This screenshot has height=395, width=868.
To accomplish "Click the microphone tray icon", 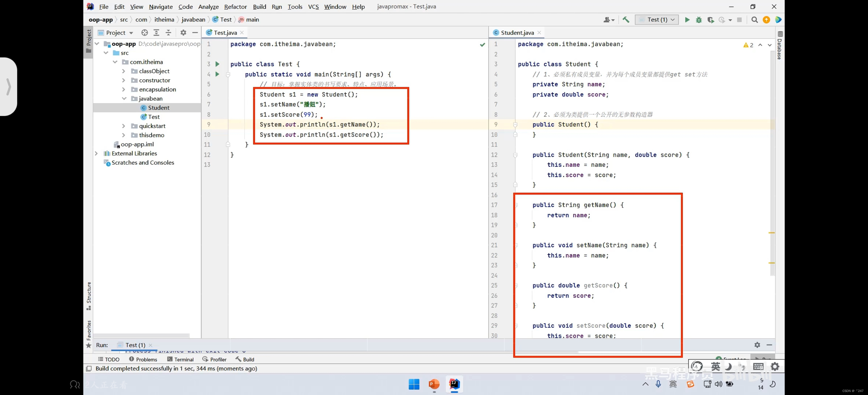I will 658,384.
